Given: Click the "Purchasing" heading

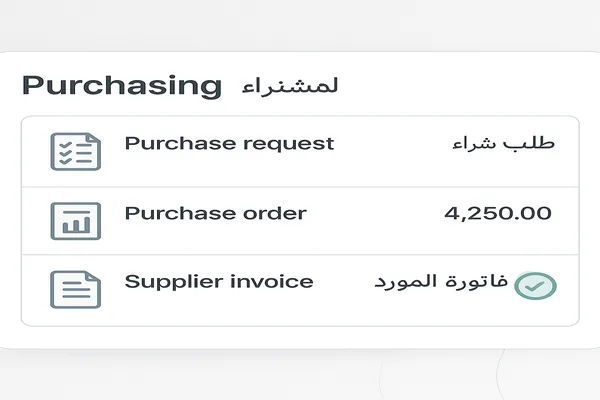Looking at the screenshot, I should (121, 86).
